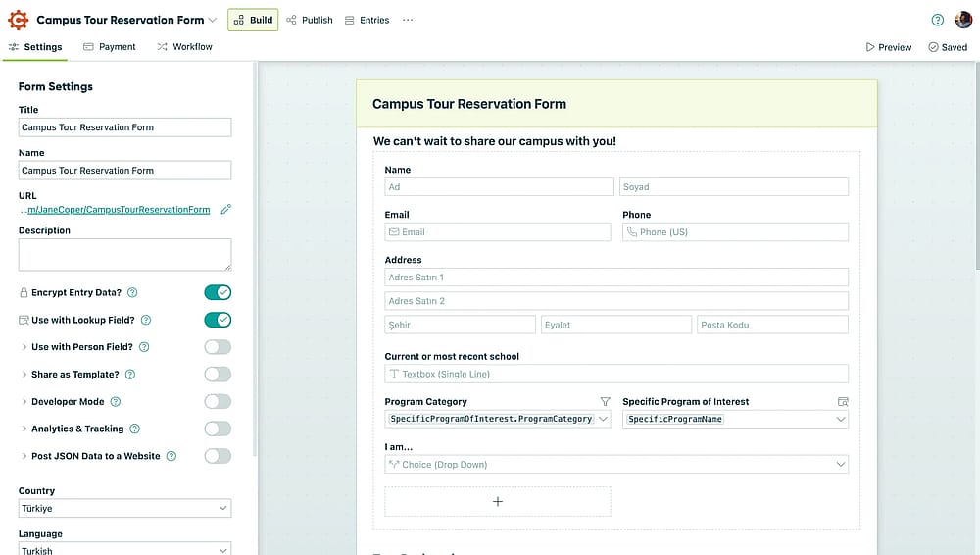The height and width of the screenshot is (555, 980).
Task: Turn off Use with Lookup Field toggle
Action: click(218, 320)
